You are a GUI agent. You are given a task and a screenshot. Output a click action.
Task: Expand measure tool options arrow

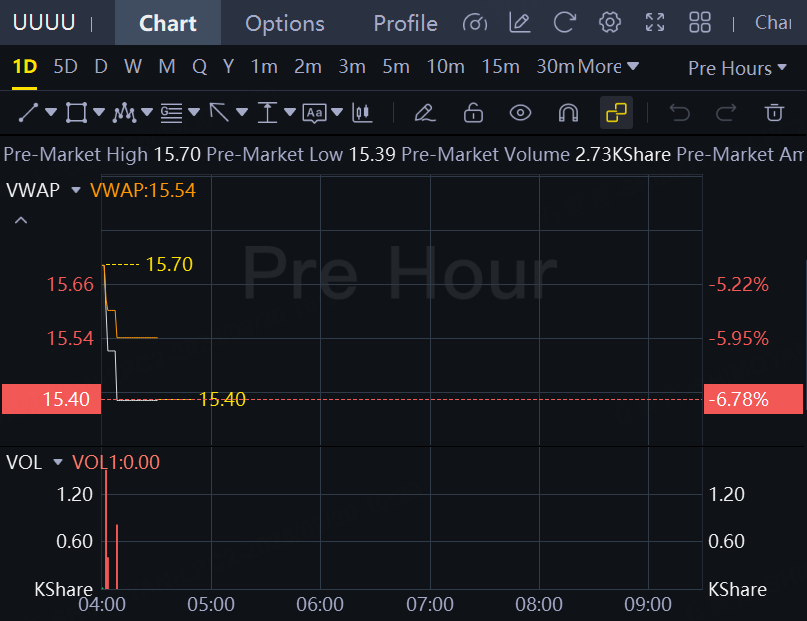tap(290, 112)
